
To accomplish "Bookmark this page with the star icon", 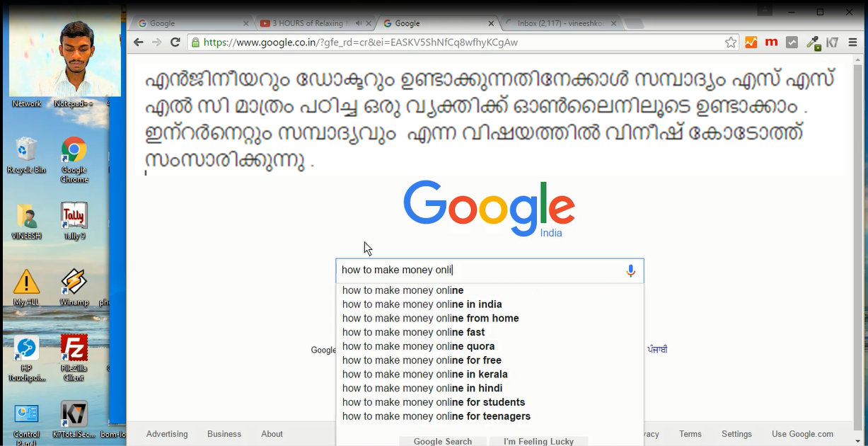I will [731, 42].
